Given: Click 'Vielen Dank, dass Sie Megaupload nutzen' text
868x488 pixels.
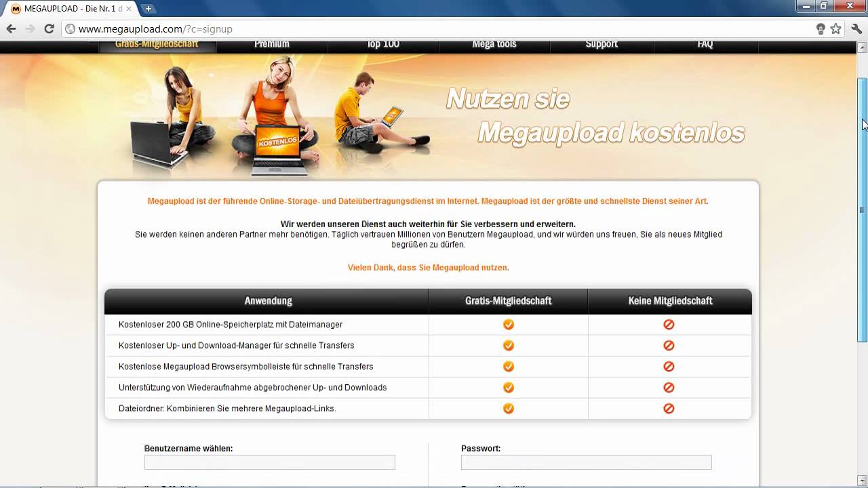Looking at the screenshot, I should [428, 268].
